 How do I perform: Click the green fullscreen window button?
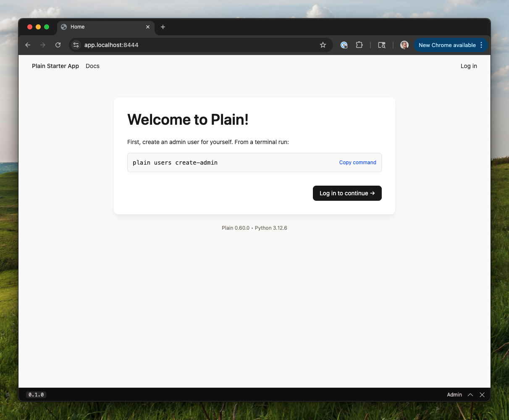tap(47, 27)
